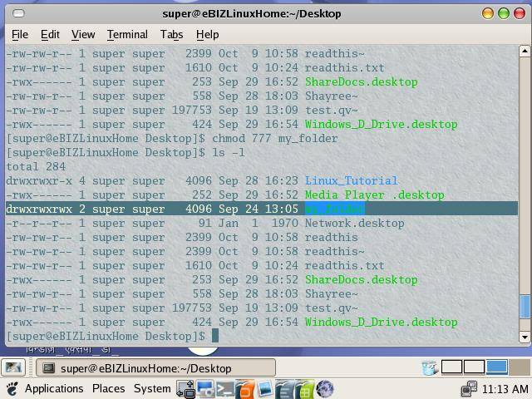The width and height of the screenshot is (532, 399).
Task: Click the window switcher launcher icon
Action: point(185,388)
